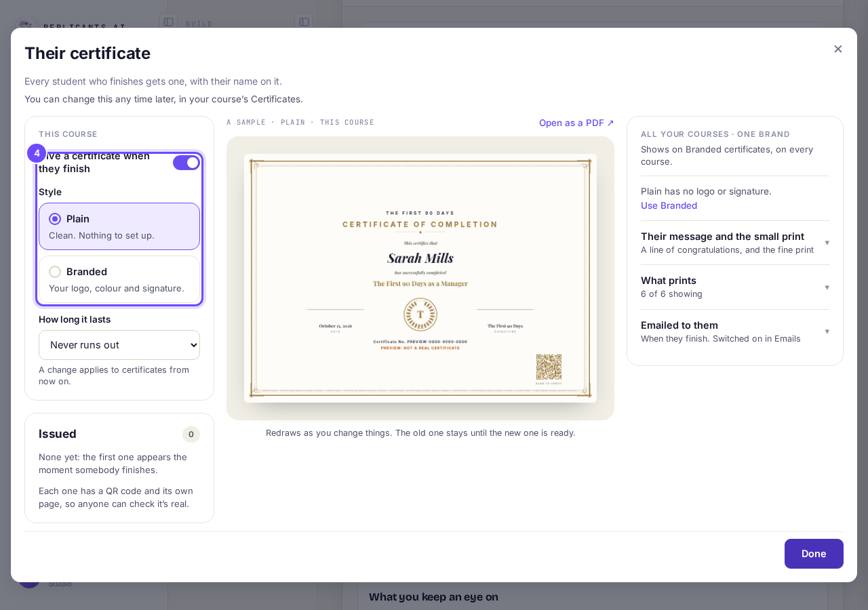Expand the Emailed to them section
Image resolution: width=868 pixels, height=610 pixels.
coord(735,331)
